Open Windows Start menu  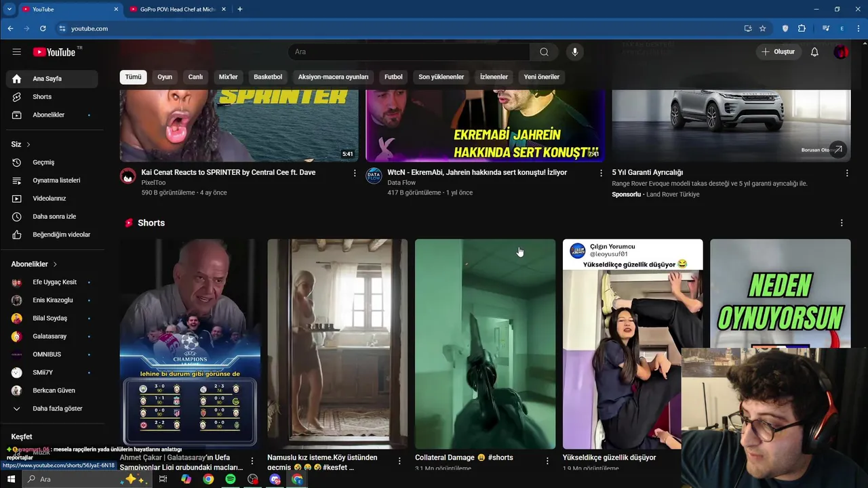coord(11,479)
